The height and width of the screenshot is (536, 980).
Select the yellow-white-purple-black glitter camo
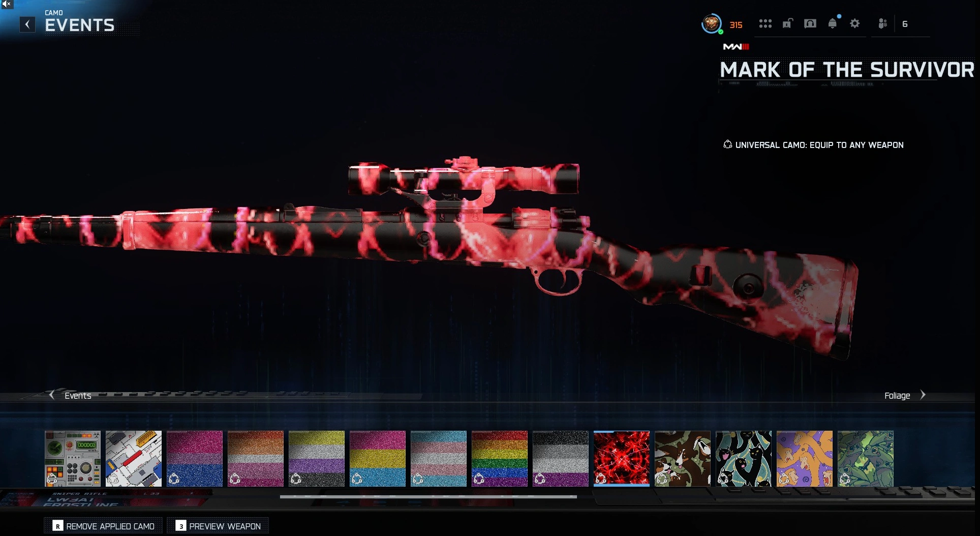coord(317,459)
